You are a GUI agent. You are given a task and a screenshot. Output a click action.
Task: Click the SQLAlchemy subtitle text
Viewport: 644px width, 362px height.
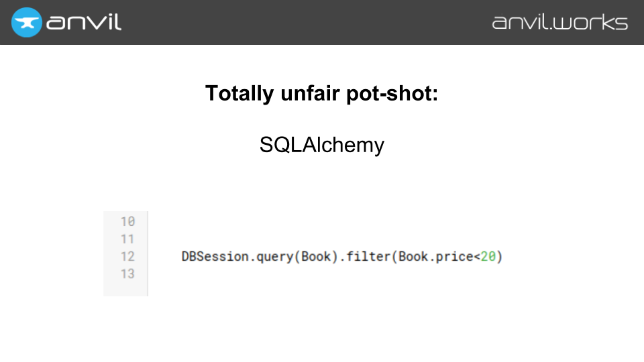pos(321,145)
